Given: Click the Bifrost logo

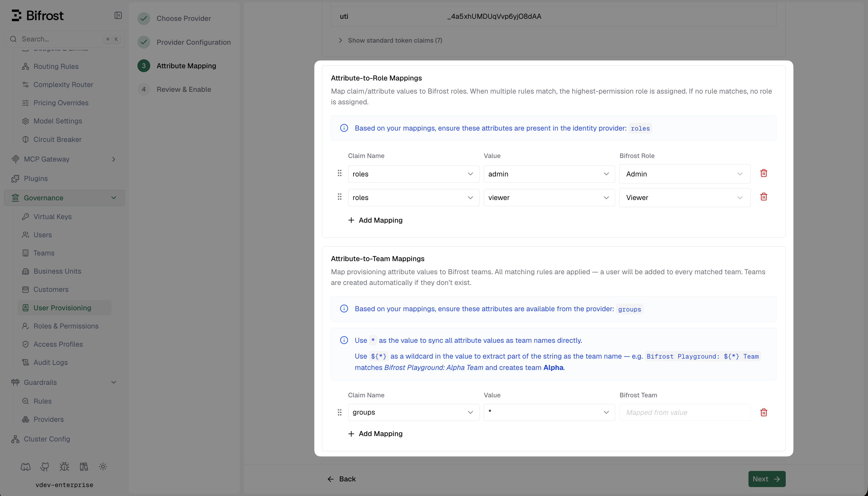Looking at the screenshot, I should pyautogui.click(x=38, y=15).
